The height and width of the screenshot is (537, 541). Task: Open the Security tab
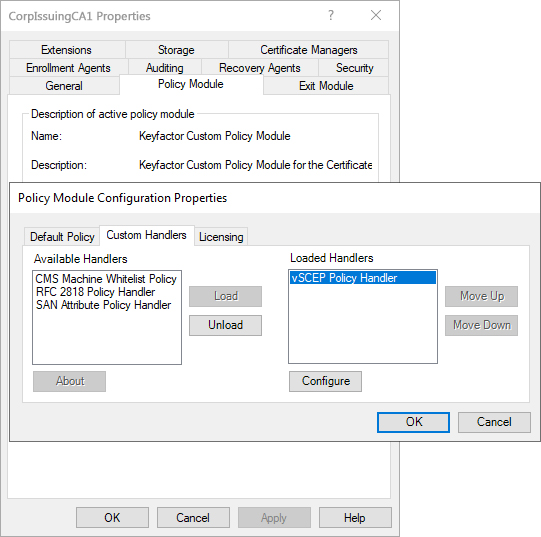[x=354, y=68]
